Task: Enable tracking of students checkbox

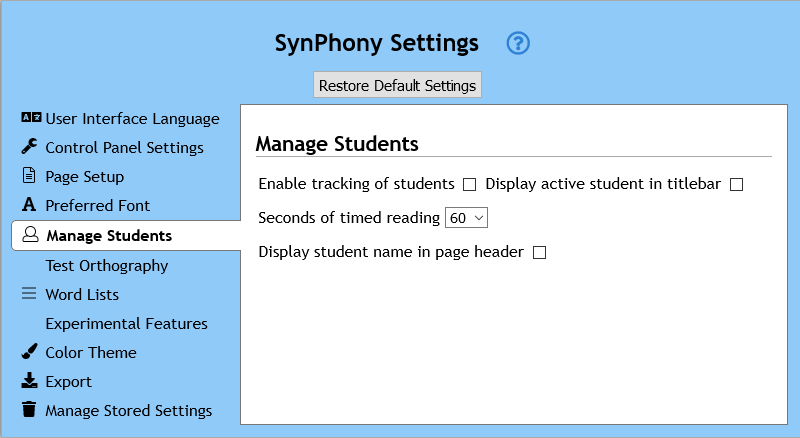Action: point(469,184)
